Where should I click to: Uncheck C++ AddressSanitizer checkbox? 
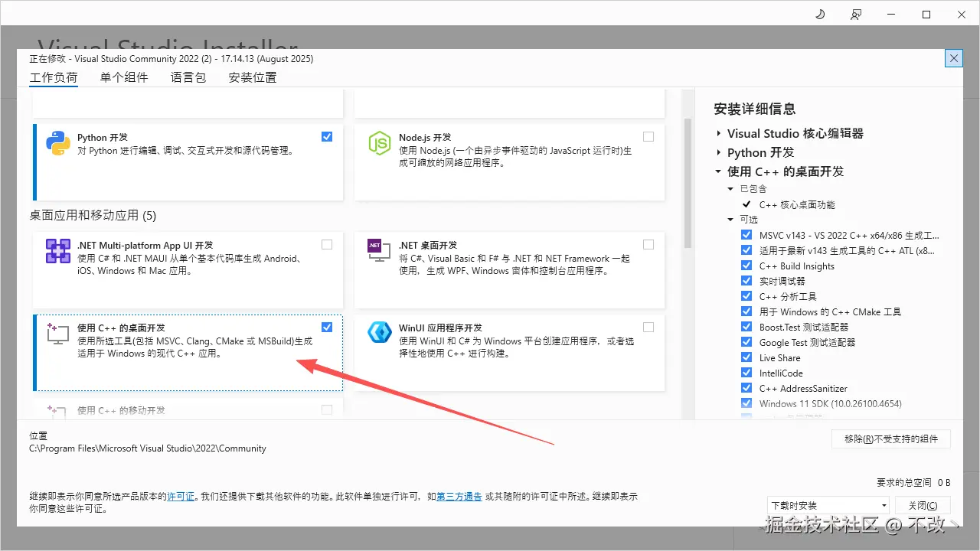746,388
